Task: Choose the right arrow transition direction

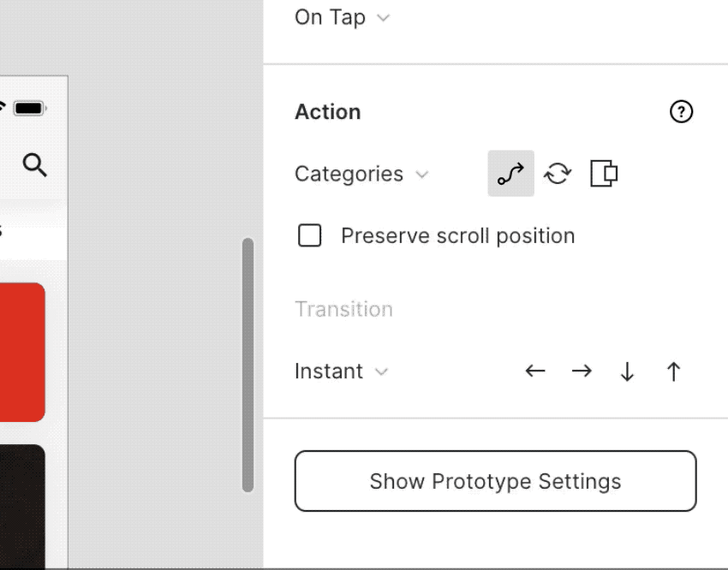Action: click(x=582, y=371)
